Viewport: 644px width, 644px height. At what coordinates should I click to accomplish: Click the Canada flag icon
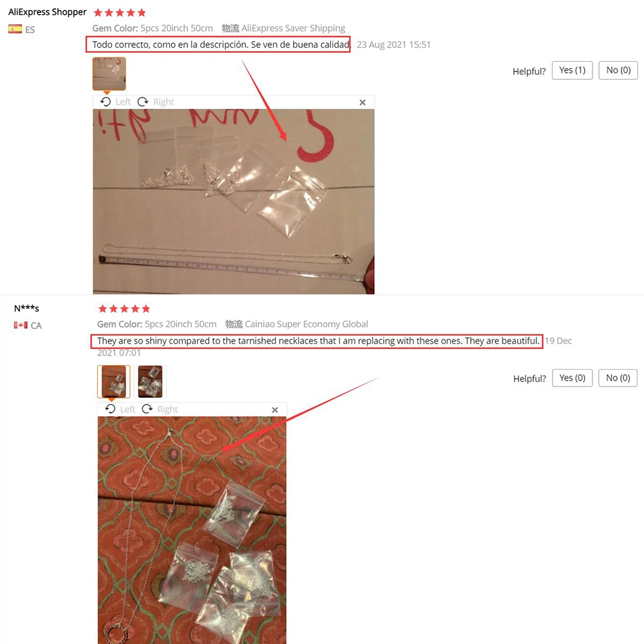tap(21, 325)
